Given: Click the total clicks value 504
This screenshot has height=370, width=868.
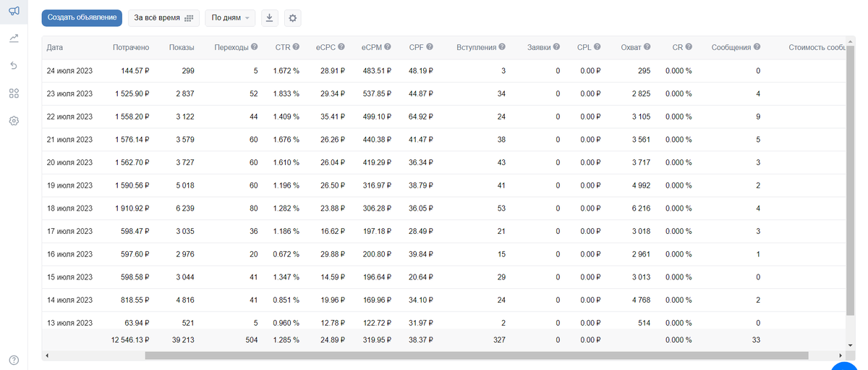Looking at the screenshot, I should [x=252, y=339].
